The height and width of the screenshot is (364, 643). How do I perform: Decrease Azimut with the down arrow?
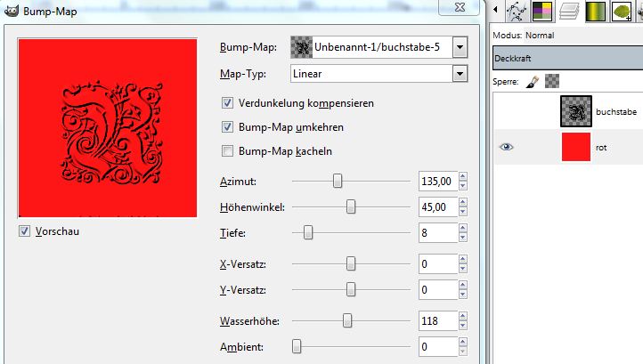point(463,186)
